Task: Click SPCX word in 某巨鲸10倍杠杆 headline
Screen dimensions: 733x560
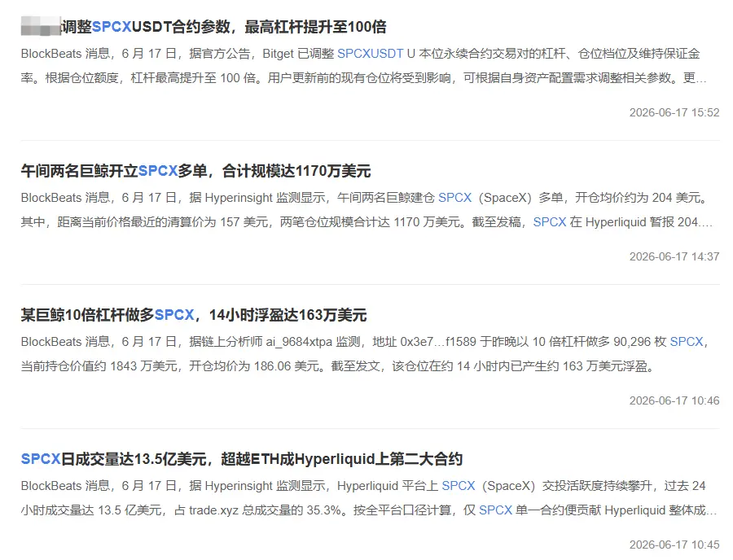Action: coord(174,315)
